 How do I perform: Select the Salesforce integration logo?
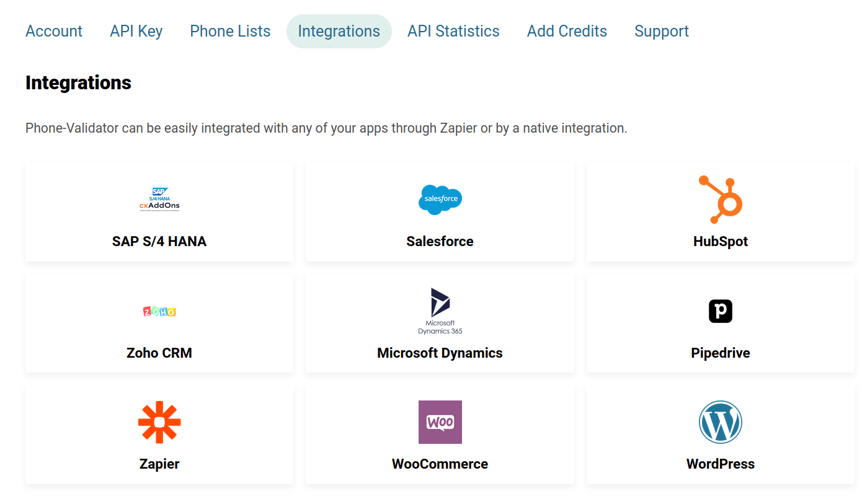(x=440, y=200)
